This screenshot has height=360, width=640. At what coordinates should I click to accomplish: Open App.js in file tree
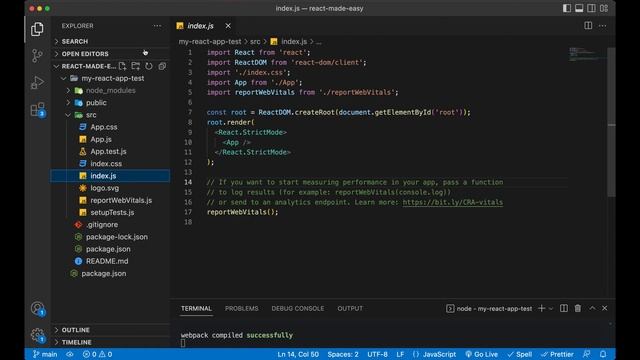click(x=110, y=139)
